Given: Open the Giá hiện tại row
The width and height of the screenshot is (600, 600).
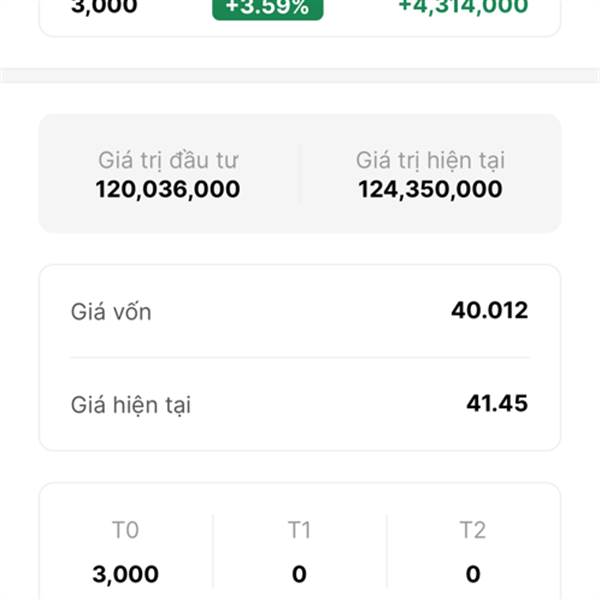Looking at the screenshot, I should [300, 404].
